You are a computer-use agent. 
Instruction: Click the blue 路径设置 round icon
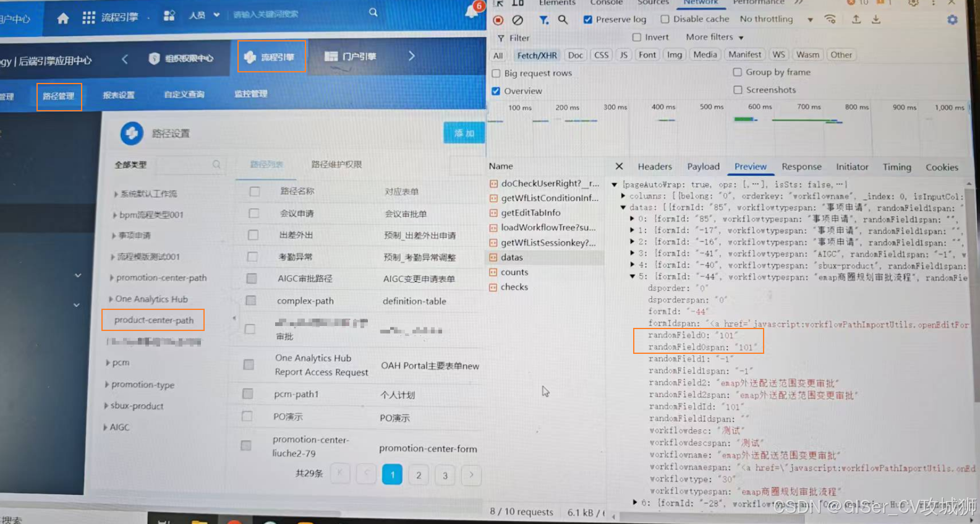pos(132,133)
